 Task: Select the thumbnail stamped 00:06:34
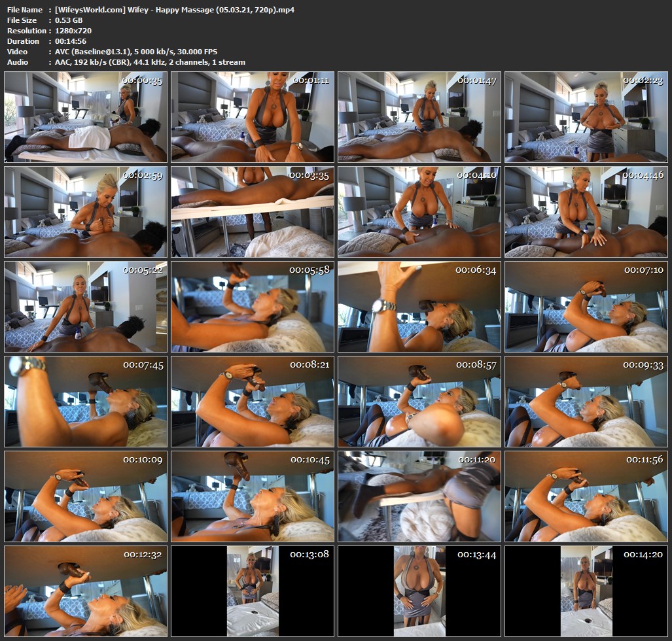419,307
